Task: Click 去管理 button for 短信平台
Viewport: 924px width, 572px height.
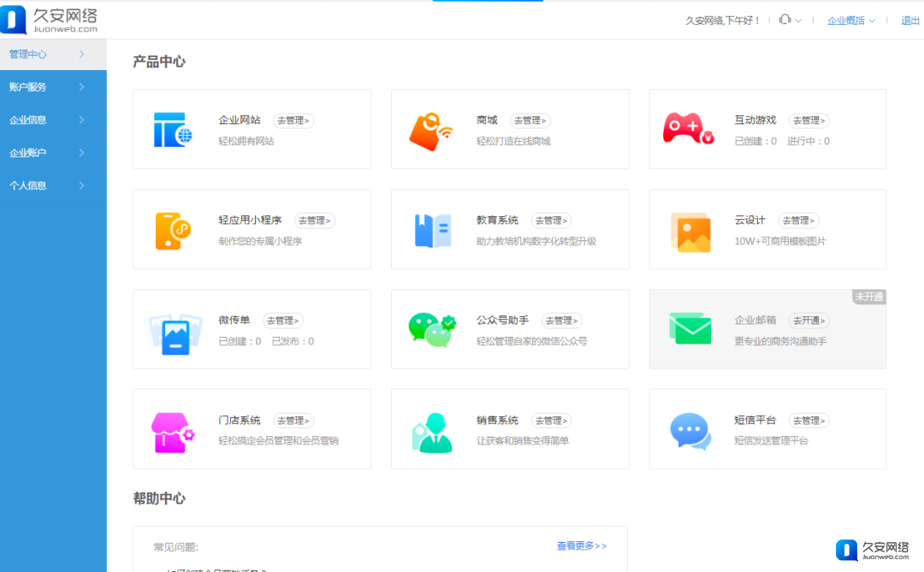Action: click(809, 421)
